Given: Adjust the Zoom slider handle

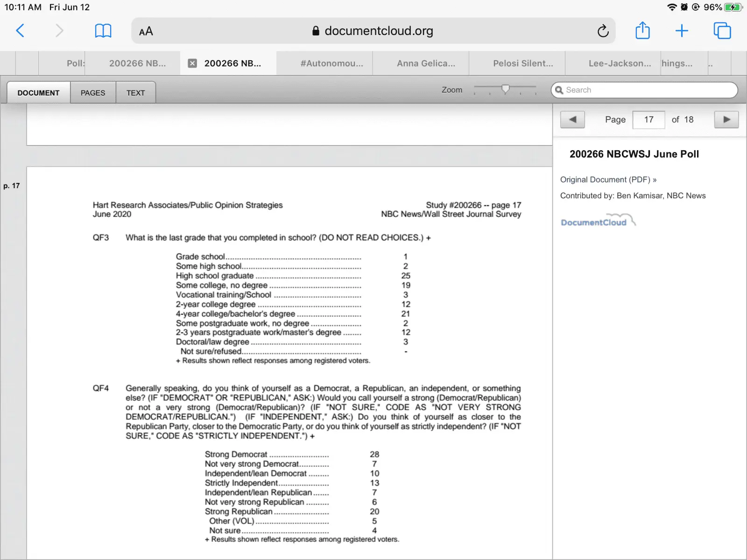Looking at the screenshot, I should coord(505,89).
